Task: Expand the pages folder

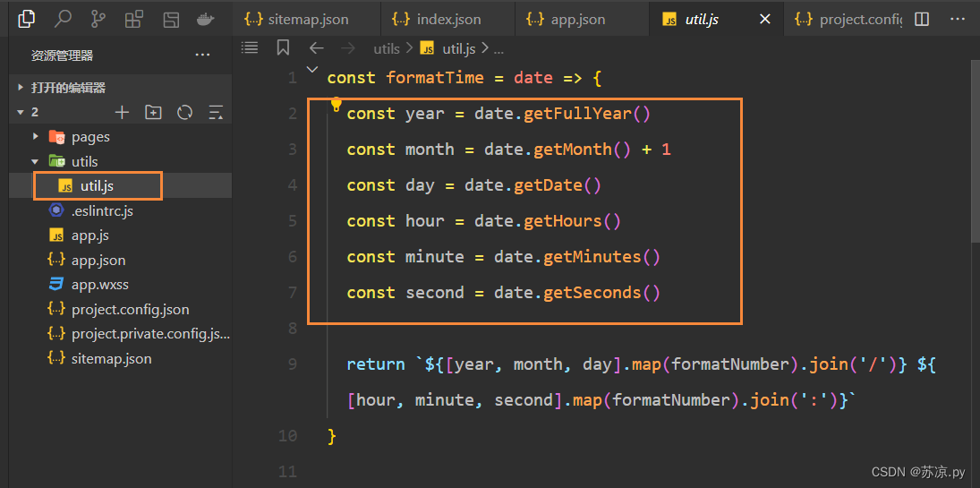Action: [x=36, y=137]
